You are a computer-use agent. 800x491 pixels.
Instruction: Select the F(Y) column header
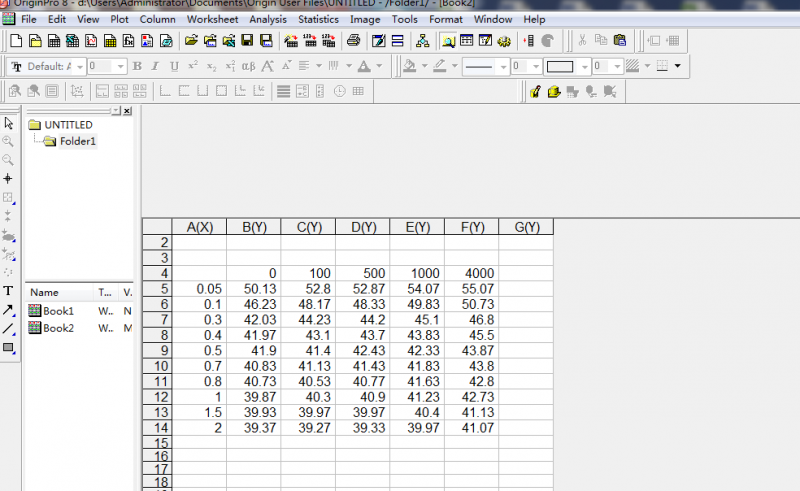472,227
